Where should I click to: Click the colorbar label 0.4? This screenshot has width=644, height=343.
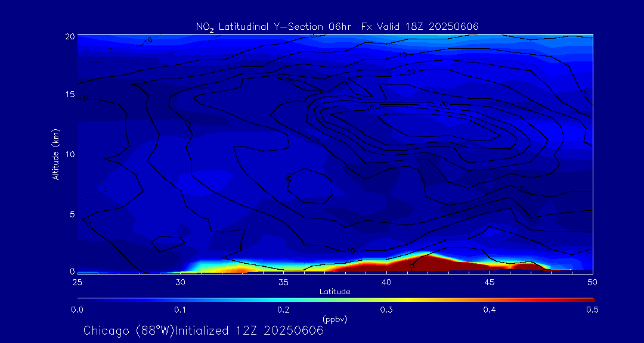[490, 310]
